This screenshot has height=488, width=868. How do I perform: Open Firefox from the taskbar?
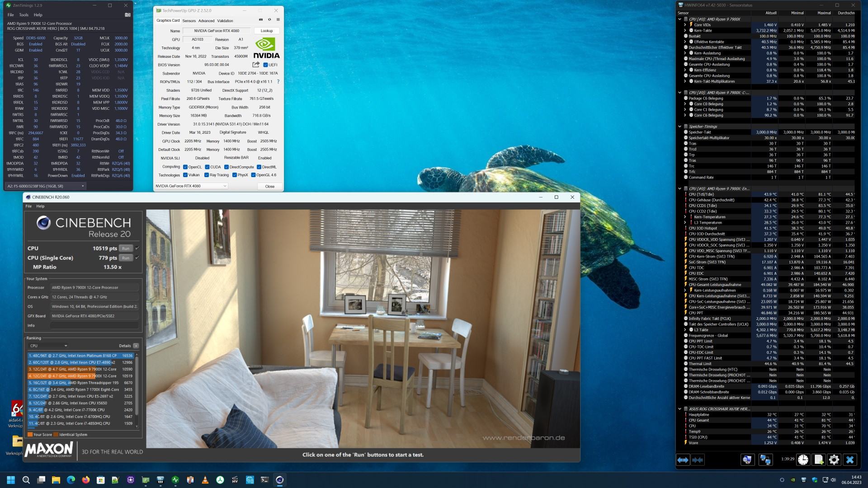point(85,480)
